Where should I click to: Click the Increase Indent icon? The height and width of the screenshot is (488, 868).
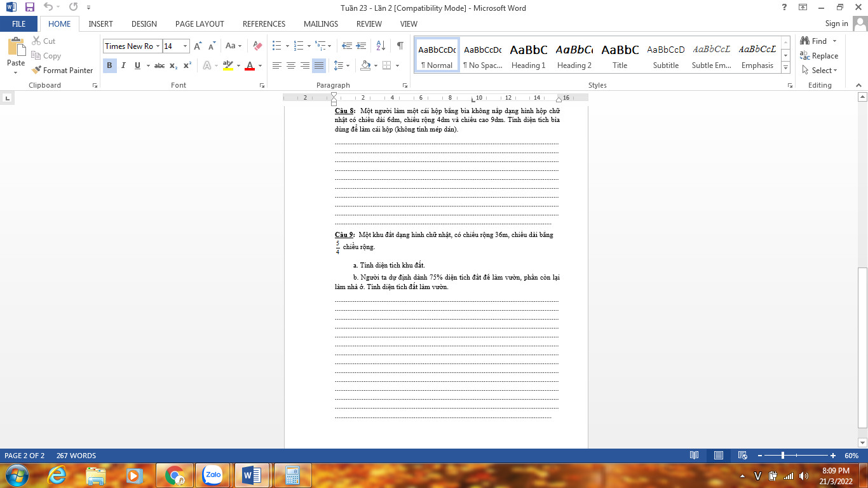[x=362, y=46]
